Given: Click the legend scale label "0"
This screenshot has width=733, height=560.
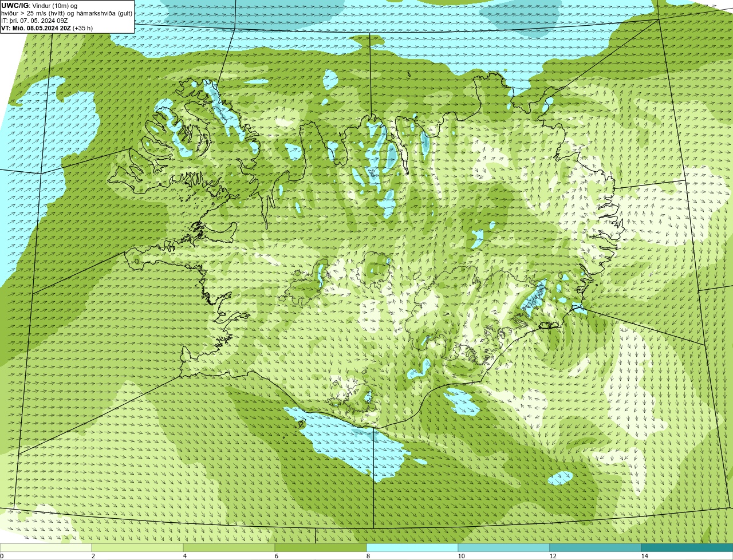Looking at the screenshot, I should coord(2,556).
